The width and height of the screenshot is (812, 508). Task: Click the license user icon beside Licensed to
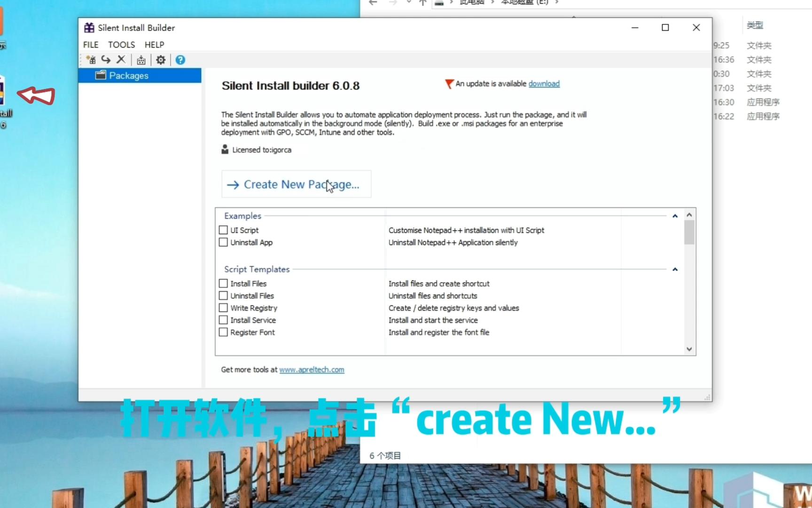click(x=225, y=150)
